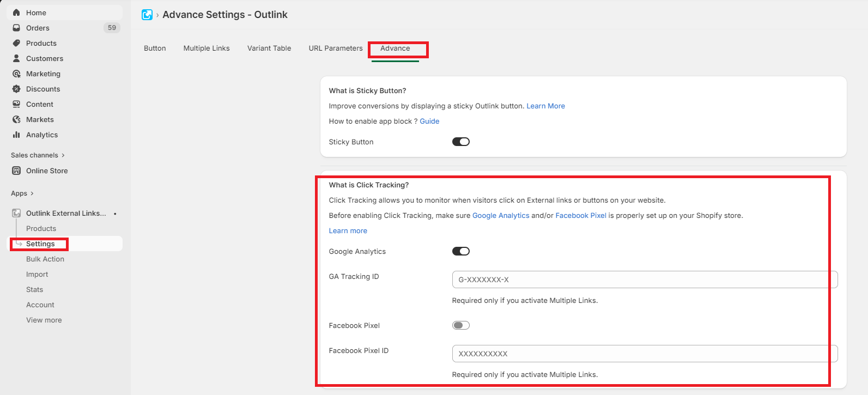
Task: Click the What is Click Tracking heading
Action: 368,185
